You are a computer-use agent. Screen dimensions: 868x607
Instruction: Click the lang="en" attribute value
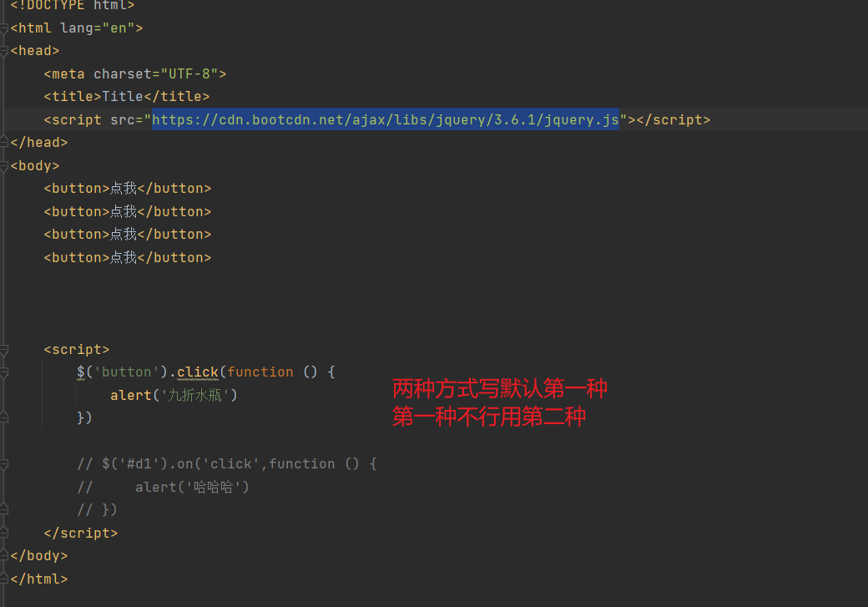click(119, 28)
